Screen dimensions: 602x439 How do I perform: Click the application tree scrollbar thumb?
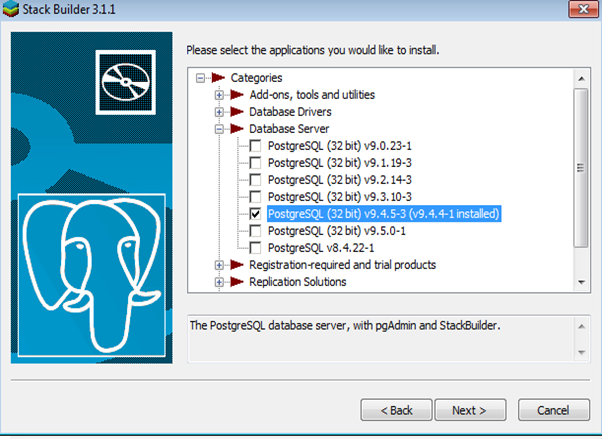point(581,168)
